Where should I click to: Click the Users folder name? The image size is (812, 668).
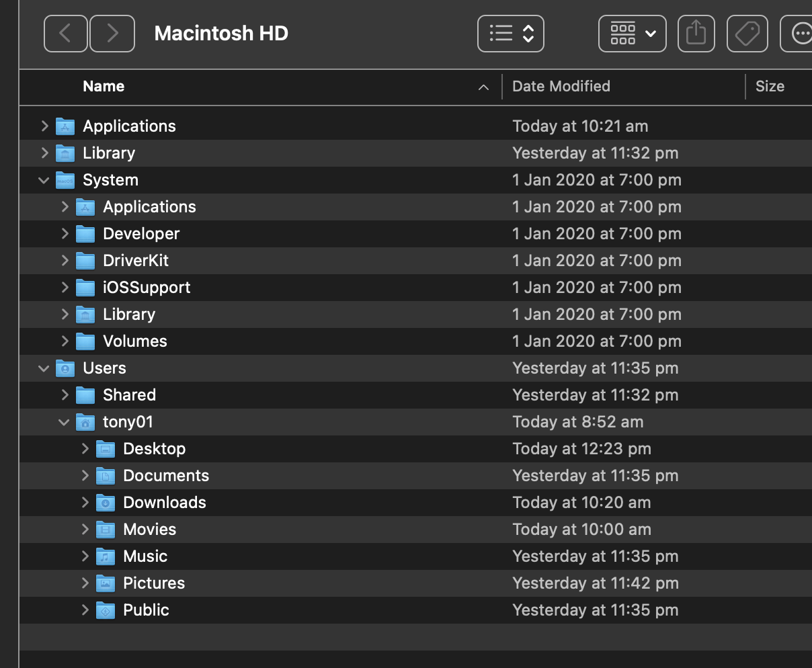coord(104,368)
